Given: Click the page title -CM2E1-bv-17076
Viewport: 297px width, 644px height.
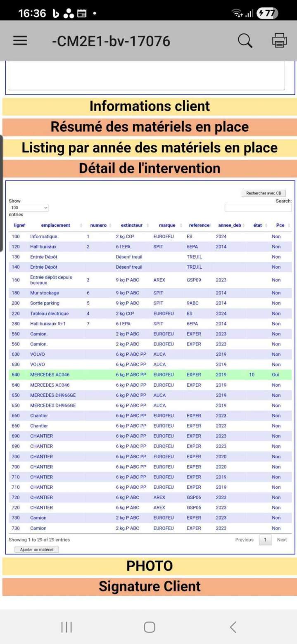Looking at the screenshot, I should (x=111, y=41).
